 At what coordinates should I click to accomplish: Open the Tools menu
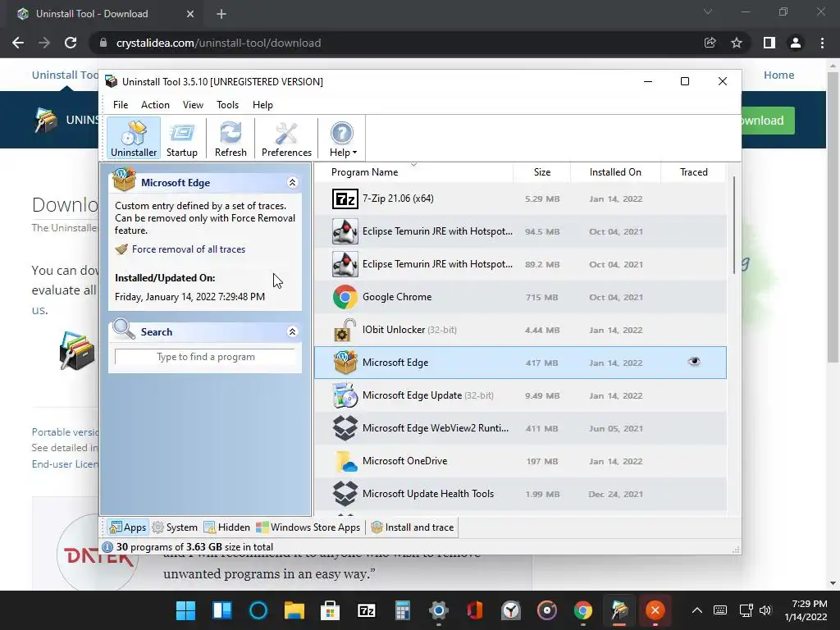pyautogui.click(x=228, y=105)
